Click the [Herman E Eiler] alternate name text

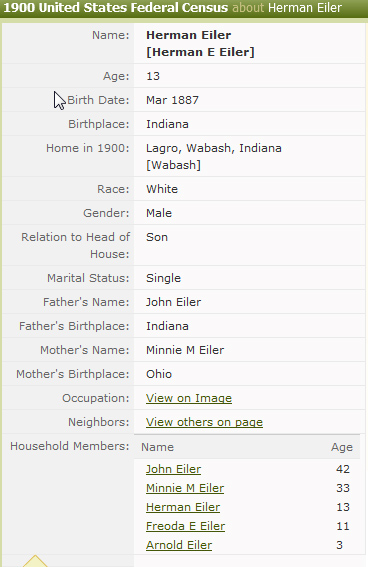[200, 52]
